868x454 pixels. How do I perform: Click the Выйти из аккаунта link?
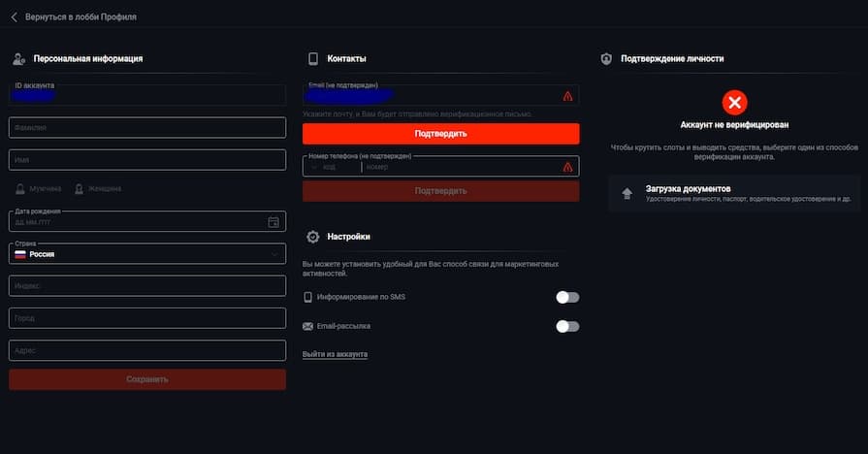(x=335, y=355)
